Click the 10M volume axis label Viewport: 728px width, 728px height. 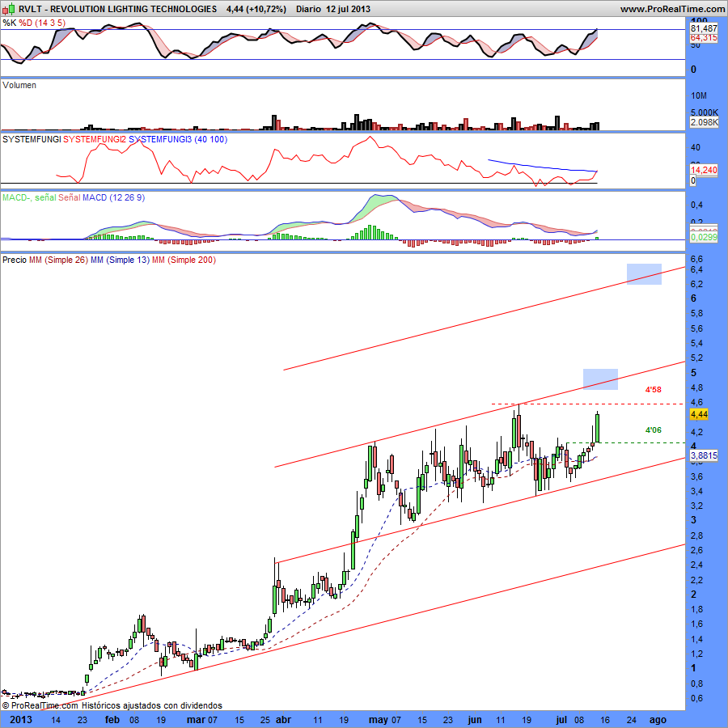(x=699, y=95)
